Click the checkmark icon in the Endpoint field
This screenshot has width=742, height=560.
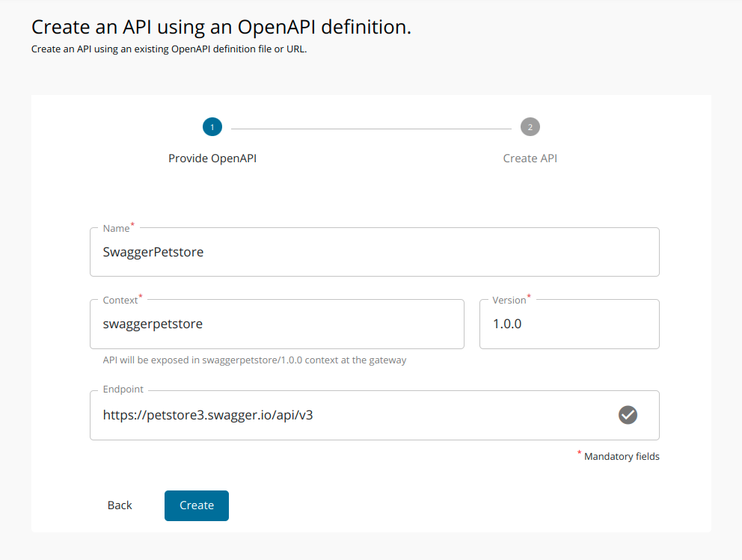[628, 415]
